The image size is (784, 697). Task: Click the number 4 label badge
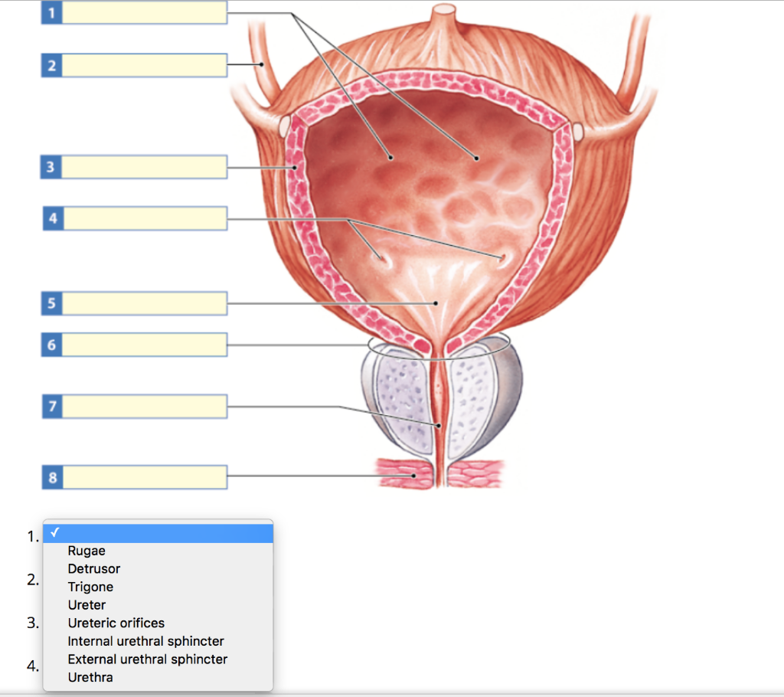pyautogui.click(x=51, y=218)
